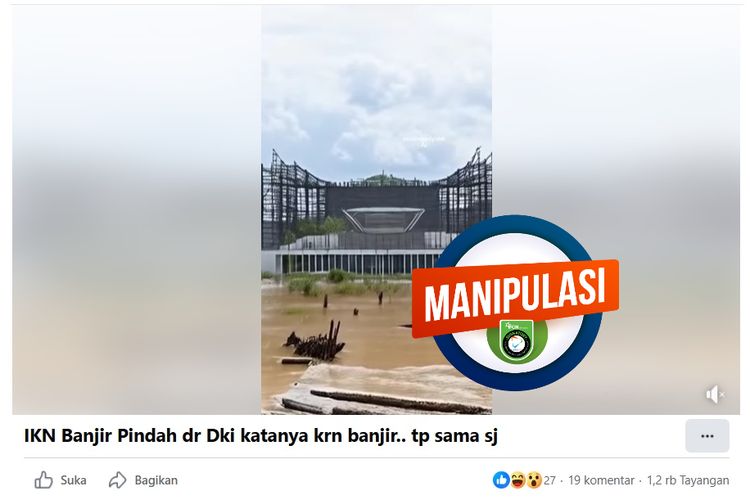Click the Suka thumbs-up icon

pos(44,480)
